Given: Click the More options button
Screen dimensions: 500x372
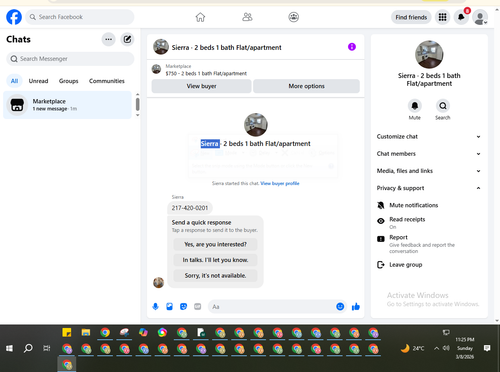Looking at the screenshot, I should [x=306, y=86].
